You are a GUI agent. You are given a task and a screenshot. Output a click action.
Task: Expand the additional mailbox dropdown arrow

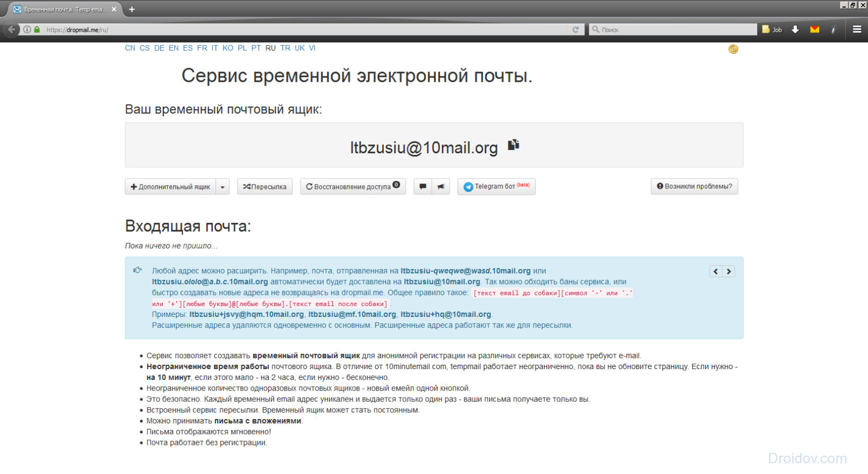point(223,187)
